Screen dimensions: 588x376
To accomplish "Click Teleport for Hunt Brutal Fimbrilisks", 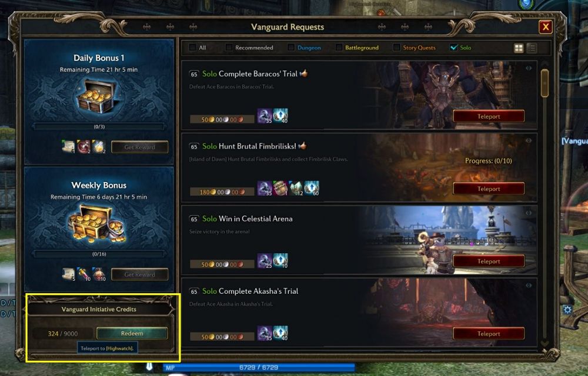I will (x=489, y=189).
